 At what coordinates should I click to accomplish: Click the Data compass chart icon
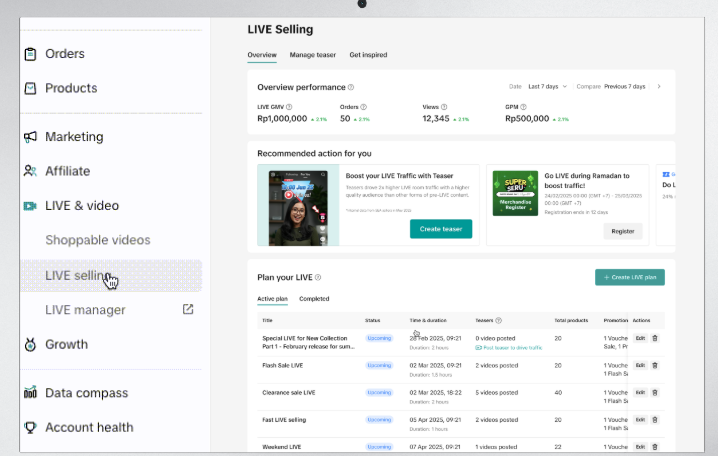[x=30, y=393]
